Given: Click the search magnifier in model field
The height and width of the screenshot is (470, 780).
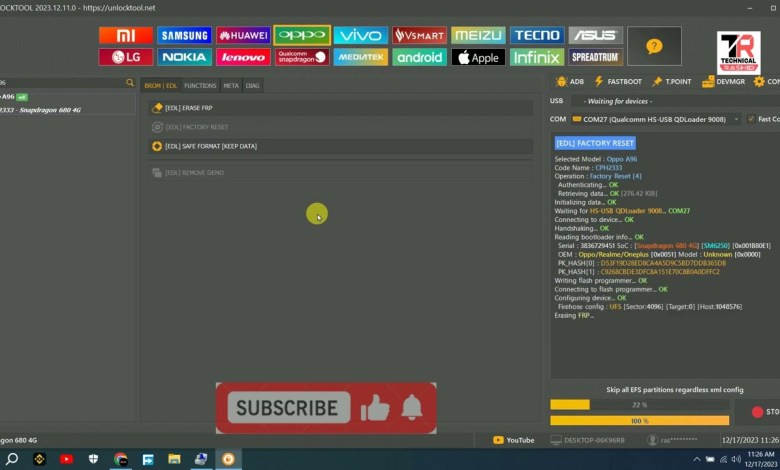Looking at the screenshot, I should (130, 82).
